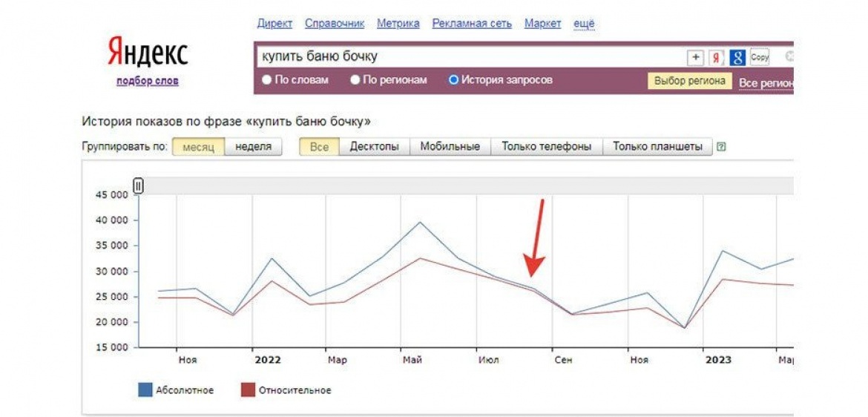Open the 'Все регионы' region link
Image resolution: width=868 pixels, height=417 pixels.
click(766, 82)
